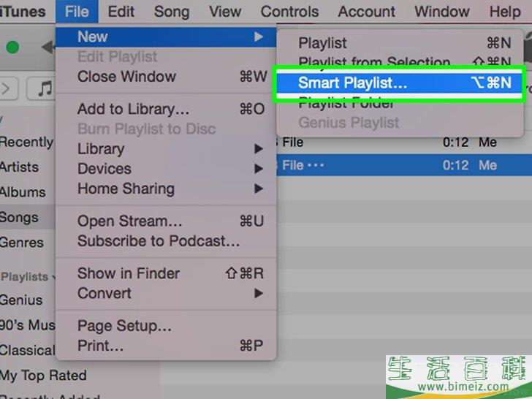Click Close Window in the File menu
Screen dimensions: 532x399
(166, 77)
